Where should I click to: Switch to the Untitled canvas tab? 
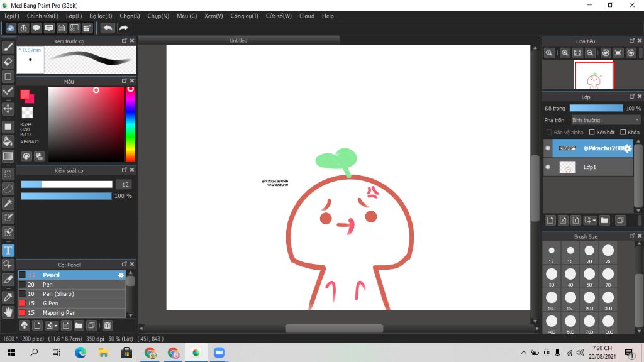point(238,40)
